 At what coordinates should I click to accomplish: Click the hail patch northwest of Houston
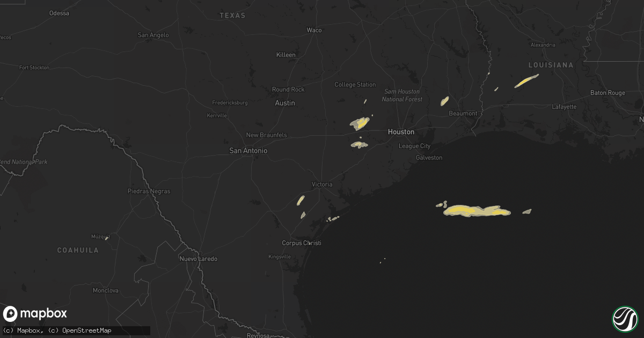tap(360, 124)
